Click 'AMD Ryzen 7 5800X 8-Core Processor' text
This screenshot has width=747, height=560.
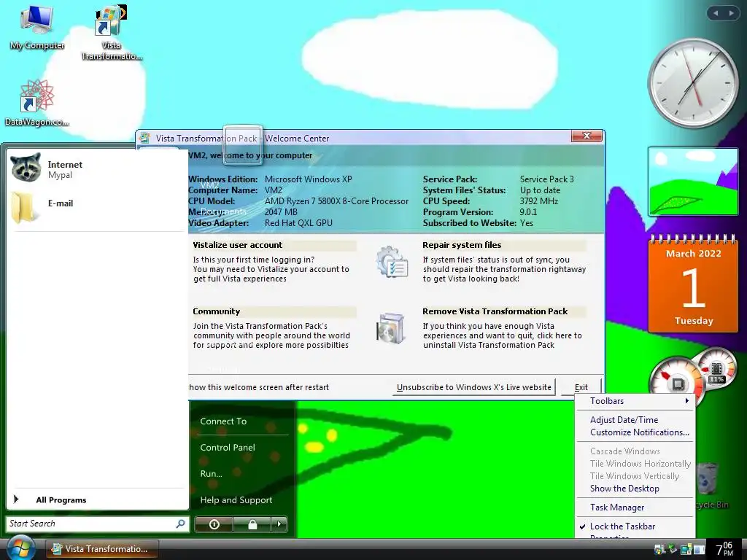coord(336,201)
